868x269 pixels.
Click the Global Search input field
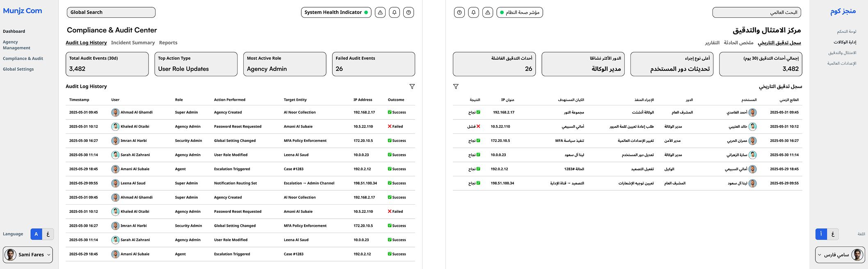click(111, 12)
